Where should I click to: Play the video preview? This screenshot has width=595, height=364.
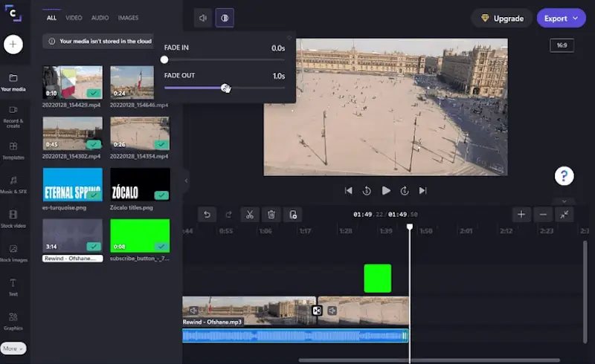[386, 191]
